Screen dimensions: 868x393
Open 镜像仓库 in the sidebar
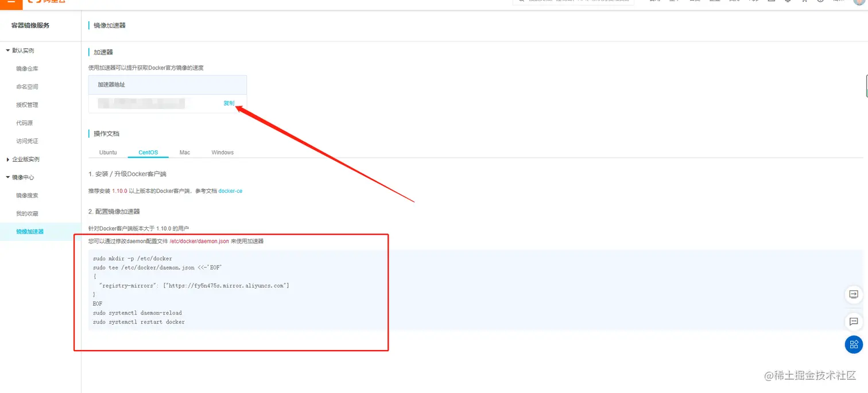[x=27, y=69]
